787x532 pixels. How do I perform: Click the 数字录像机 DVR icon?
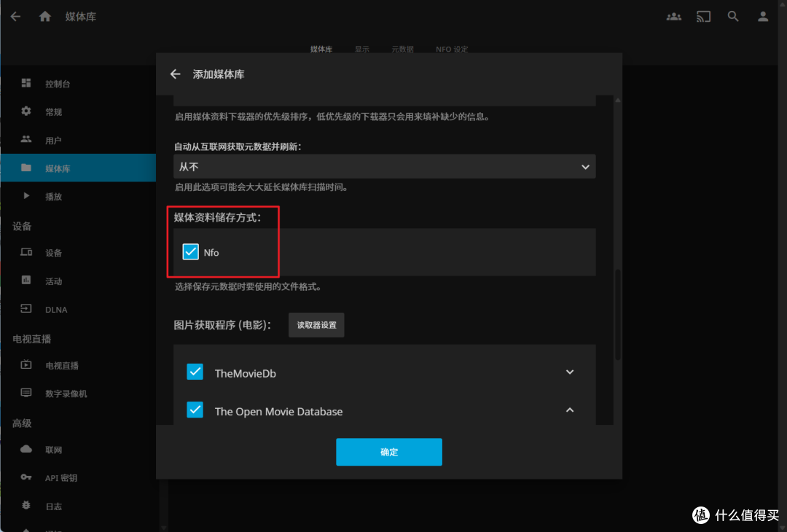(26, 393)
